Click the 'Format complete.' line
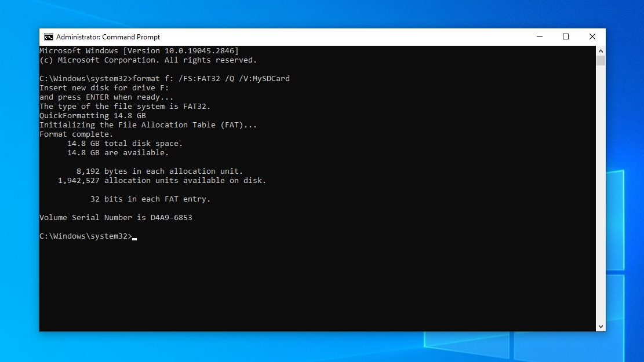 [x=76, y=134]
